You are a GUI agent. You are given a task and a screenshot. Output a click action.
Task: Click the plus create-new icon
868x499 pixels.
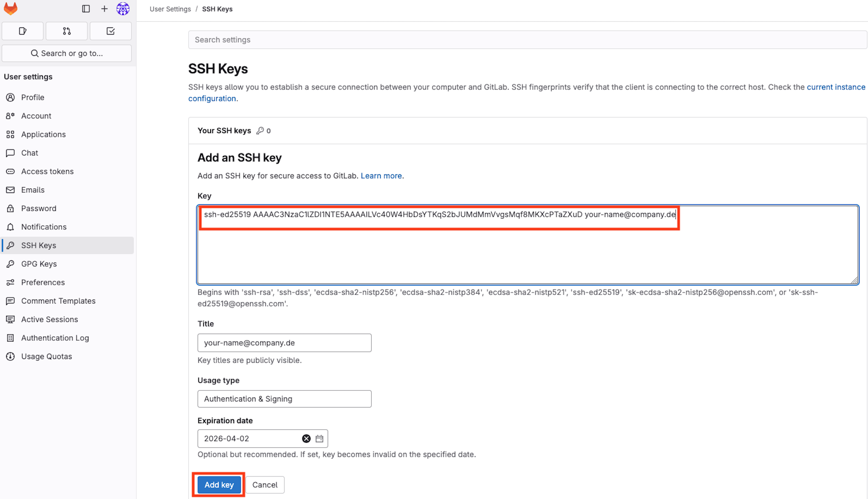pos(104,9)
